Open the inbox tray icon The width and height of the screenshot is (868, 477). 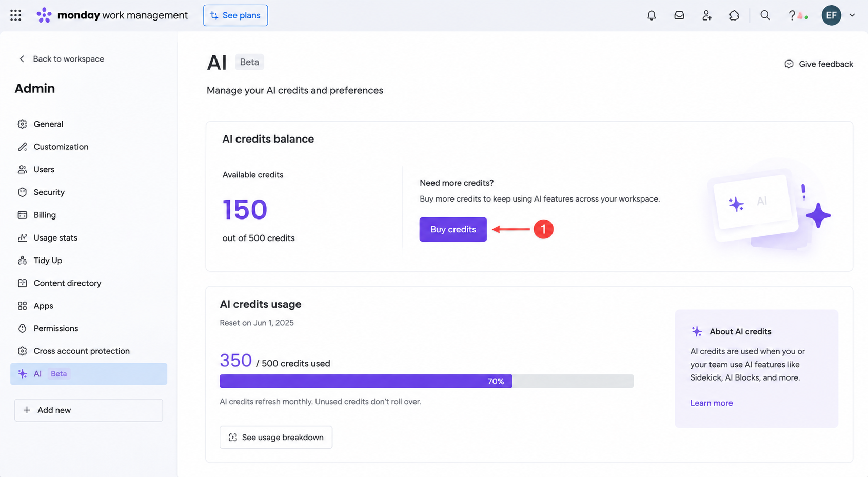pos(679,15)
